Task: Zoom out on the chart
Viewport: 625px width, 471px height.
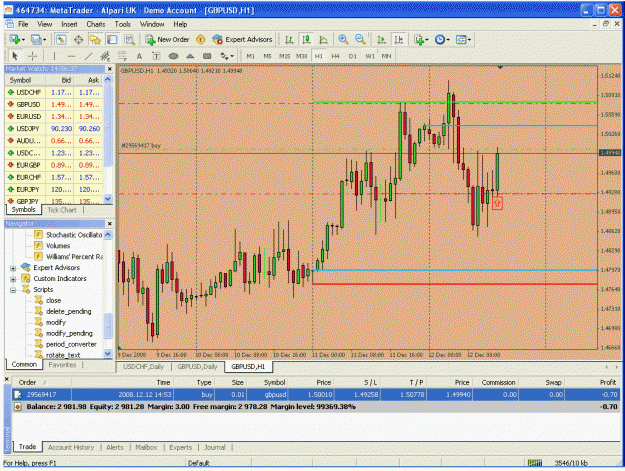Action: click(360, 39)
